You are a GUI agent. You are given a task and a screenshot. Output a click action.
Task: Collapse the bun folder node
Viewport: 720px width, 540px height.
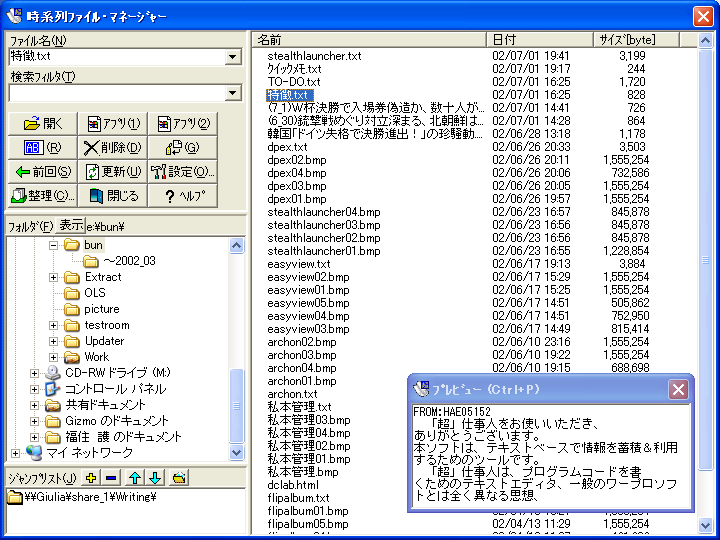(53, 245)
